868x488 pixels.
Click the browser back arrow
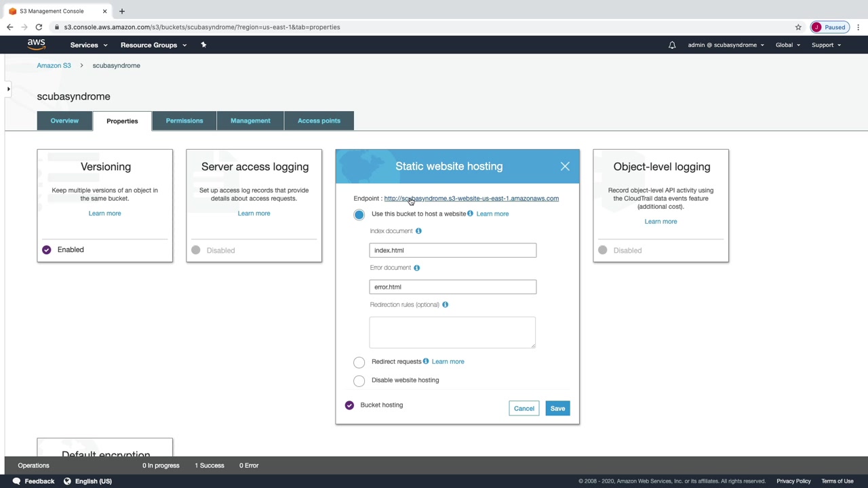point(9,27)
